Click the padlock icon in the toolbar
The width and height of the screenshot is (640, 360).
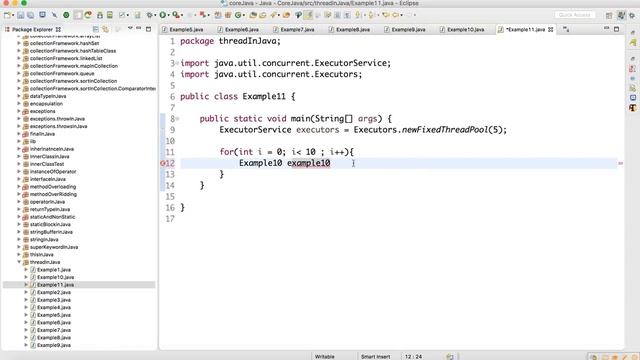pos(100,15)
